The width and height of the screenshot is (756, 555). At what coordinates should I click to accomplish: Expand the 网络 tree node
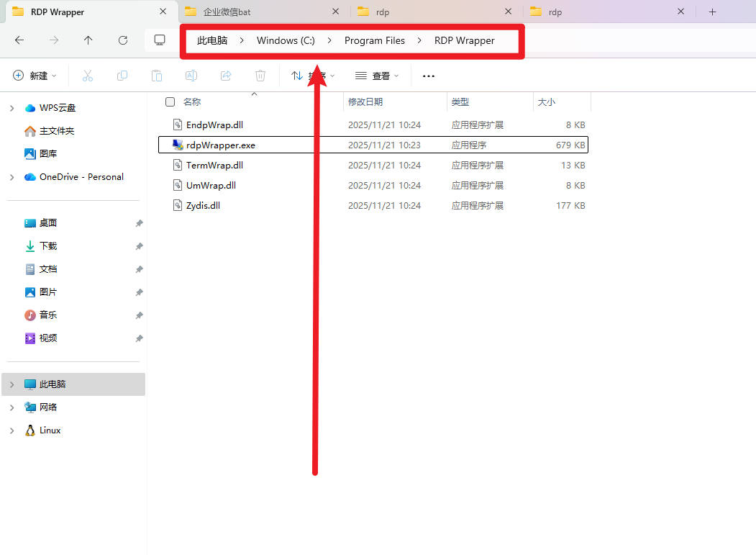point(12,407)
